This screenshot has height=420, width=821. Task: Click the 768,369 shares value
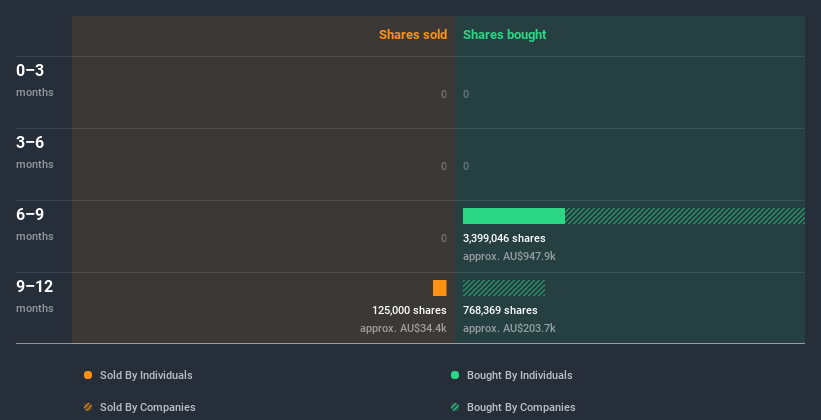point(500,310)
